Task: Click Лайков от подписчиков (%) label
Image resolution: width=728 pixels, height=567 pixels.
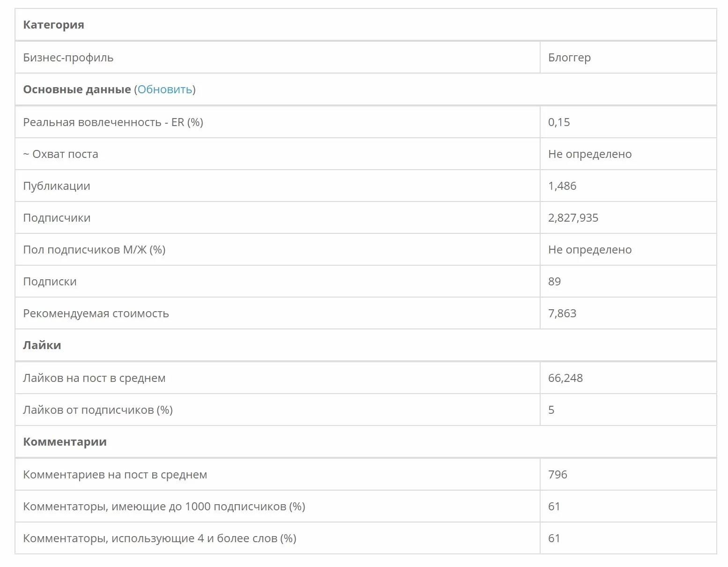Action: click(277, 410)
